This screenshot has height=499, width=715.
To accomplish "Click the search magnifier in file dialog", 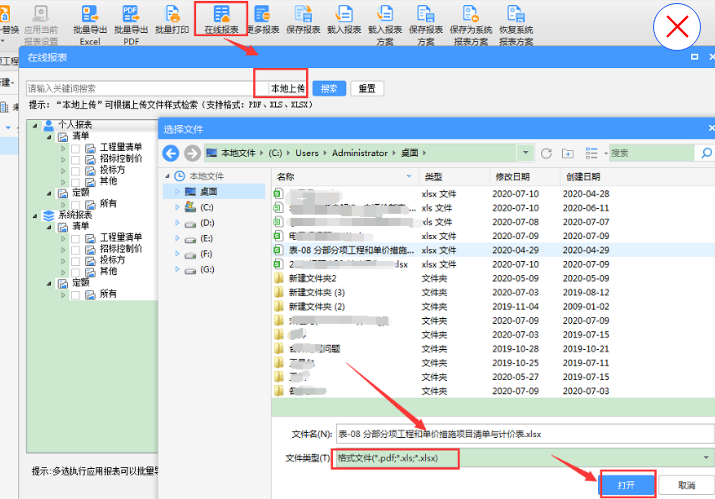I will click(x=706, y=153).
